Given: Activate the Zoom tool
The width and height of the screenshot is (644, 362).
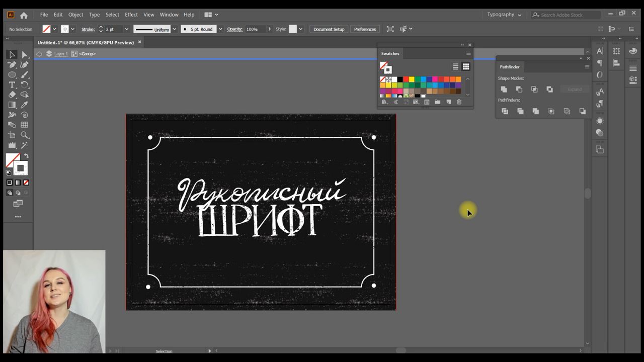Looking at the screenshot, I should [24, 135].
